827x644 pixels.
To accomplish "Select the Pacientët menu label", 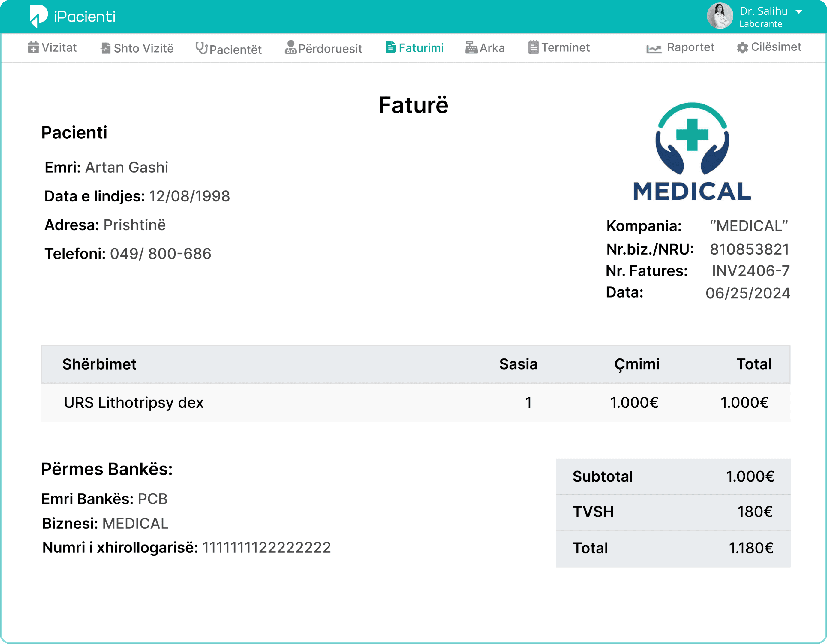I will [236, 49].
